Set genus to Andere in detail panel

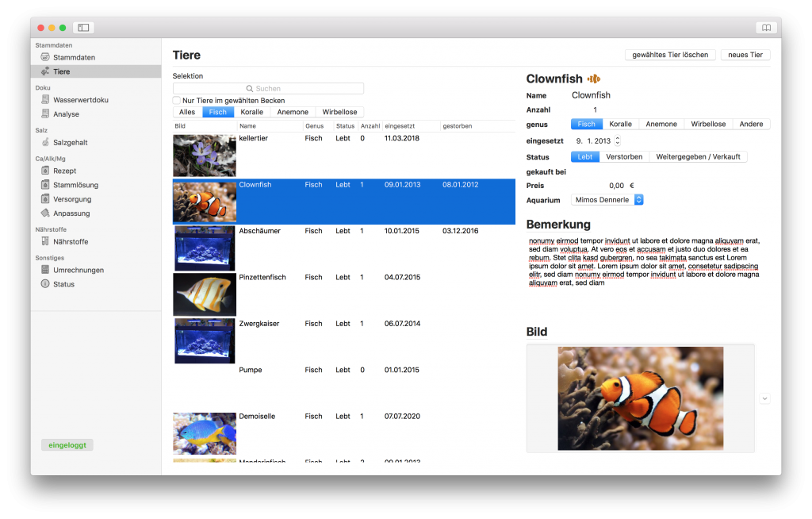click(751, 124)
